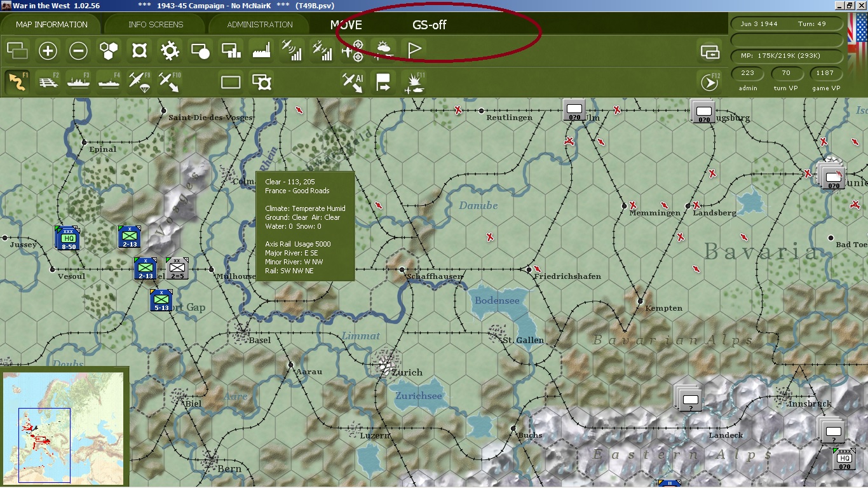Open the weather display icon

coord(384,50)
